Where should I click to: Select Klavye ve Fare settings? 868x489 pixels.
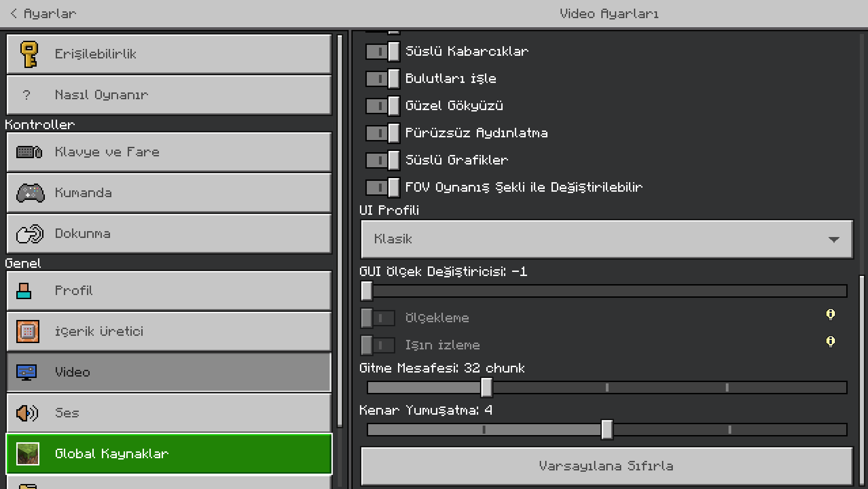coord(169,152)
